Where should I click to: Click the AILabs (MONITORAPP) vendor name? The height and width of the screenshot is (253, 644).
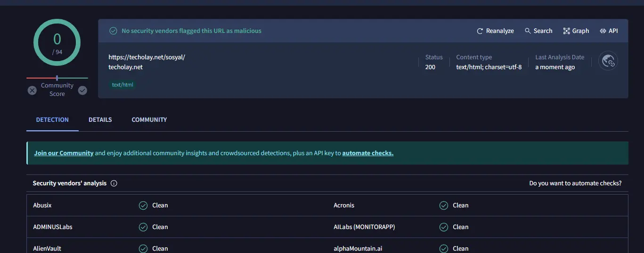pyautogui.click(x=364, y=227)
